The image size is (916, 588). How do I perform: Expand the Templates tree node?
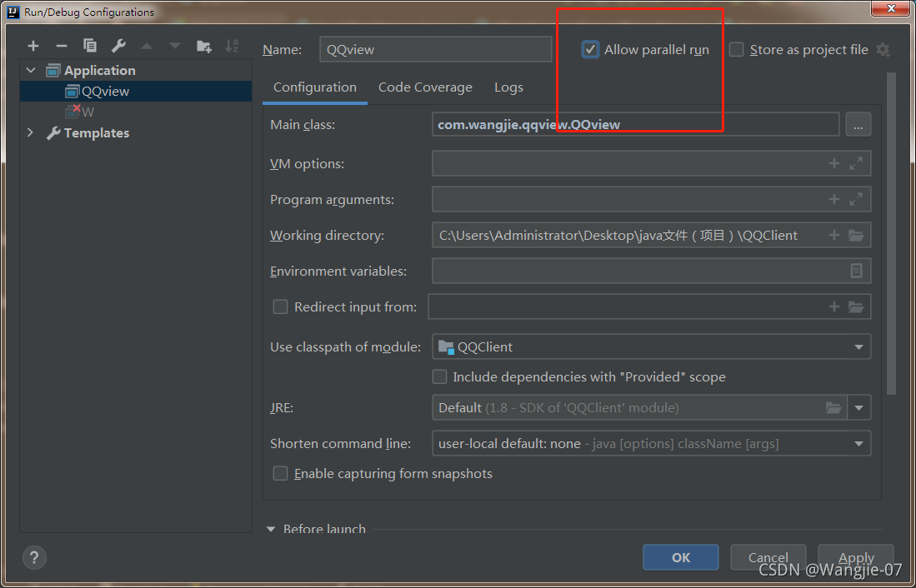click(30, 132)
